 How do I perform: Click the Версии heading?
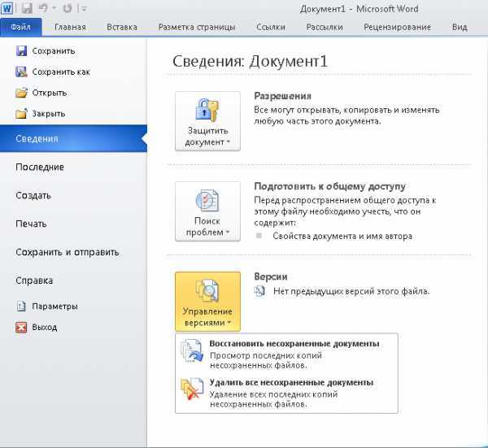pyautogui.click(x=271, y=276)
